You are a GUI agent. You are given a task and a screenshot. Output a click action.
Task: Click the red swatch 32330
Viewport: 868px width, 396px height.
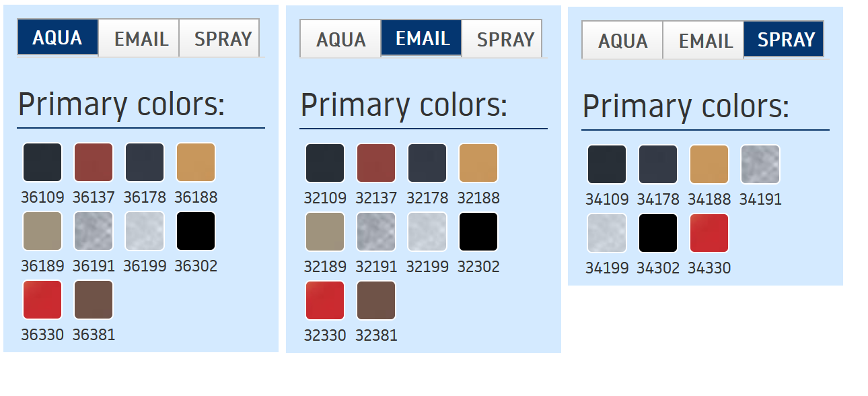point(325,300)
